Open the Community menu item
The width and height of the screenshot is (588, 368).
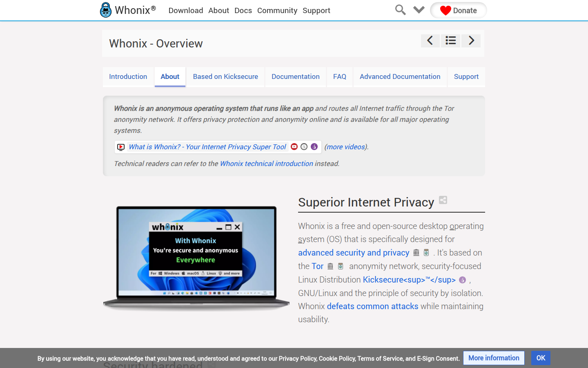[277, 11]
